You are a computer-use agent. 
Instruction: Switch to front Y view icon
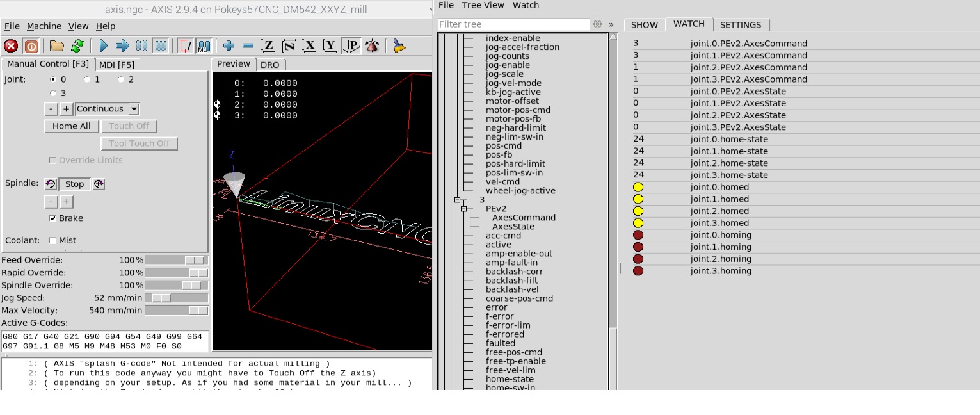(x=330, y=46)
